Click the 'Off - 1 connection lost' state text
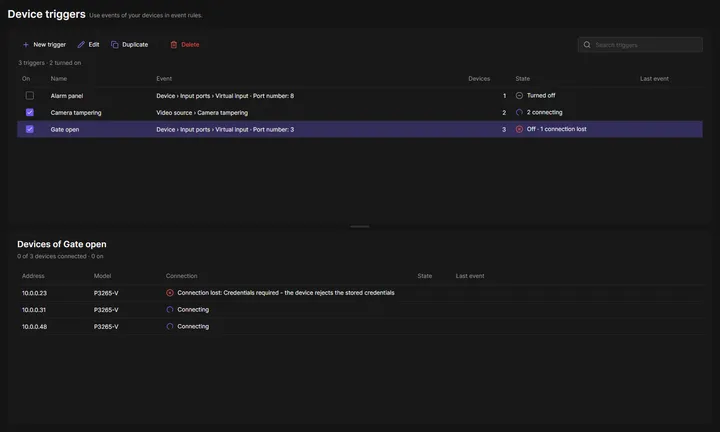Screen dimensions: 720x432 coord(557,129)
